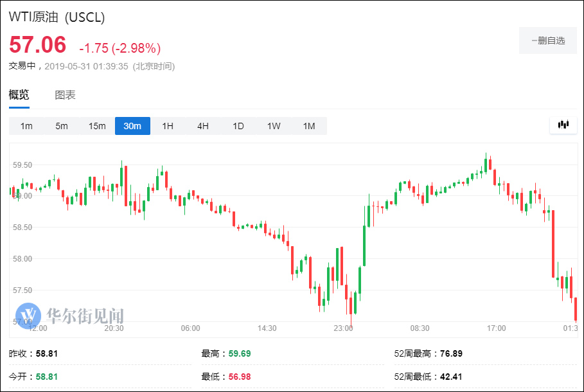584x392 pixels.
Task: Click the 52周最低 42.41 value
Action: (448, 377)
